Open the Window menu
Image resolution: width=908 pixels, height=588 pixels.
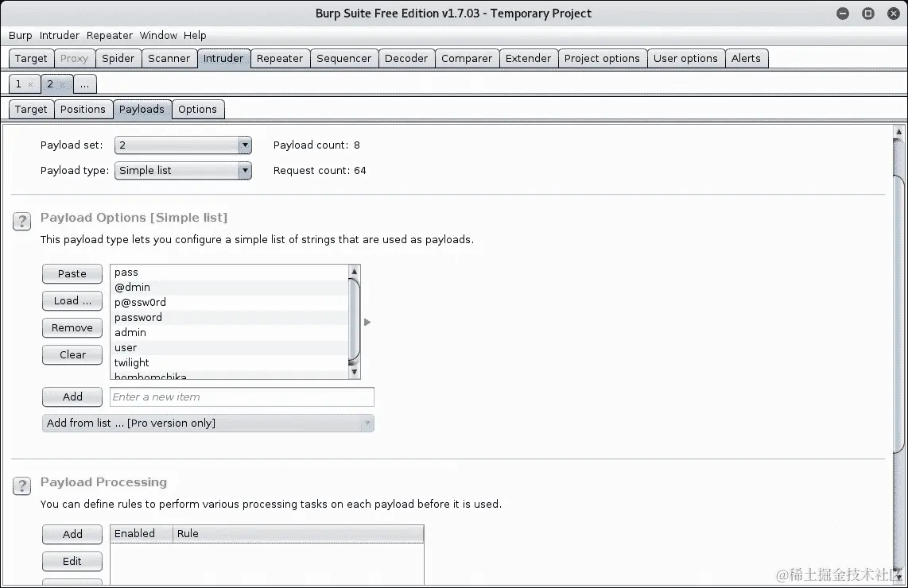[158, 35]
